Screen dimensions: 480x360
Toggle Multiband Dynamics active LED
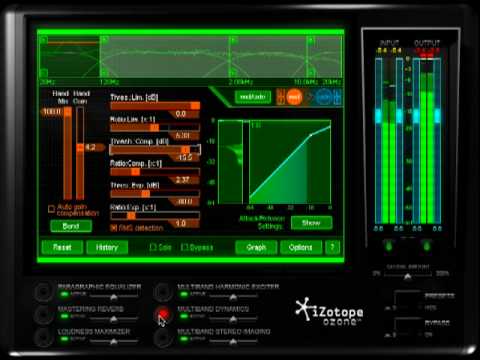[x=183, y=316]
